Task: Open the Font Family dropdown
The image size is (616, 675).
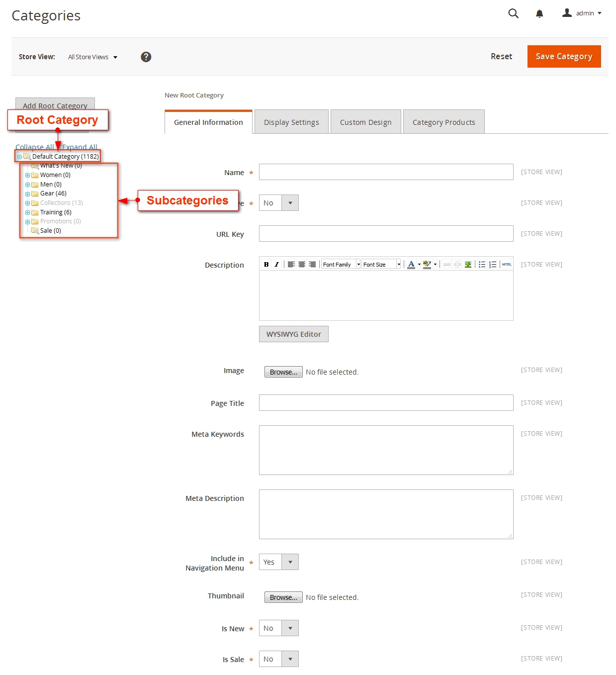Action: tap(341, 265)
